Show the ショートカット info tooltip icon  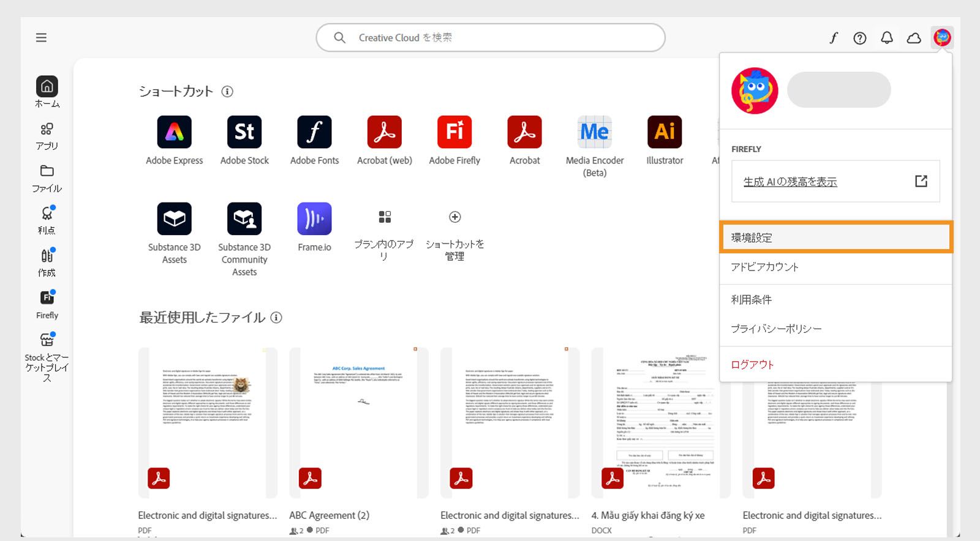tap(227, 91)
